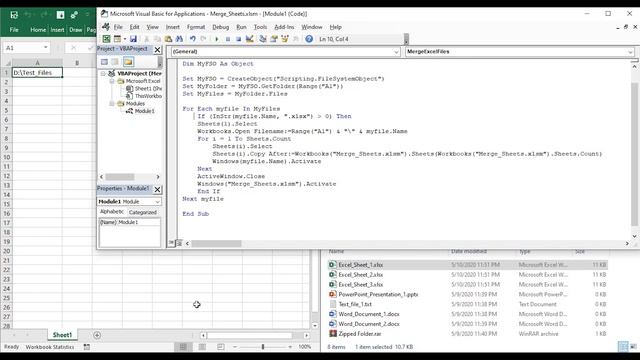Click the macro recording icon in status bar
Viewport: 640px width, 360px height.
[87, 347]
